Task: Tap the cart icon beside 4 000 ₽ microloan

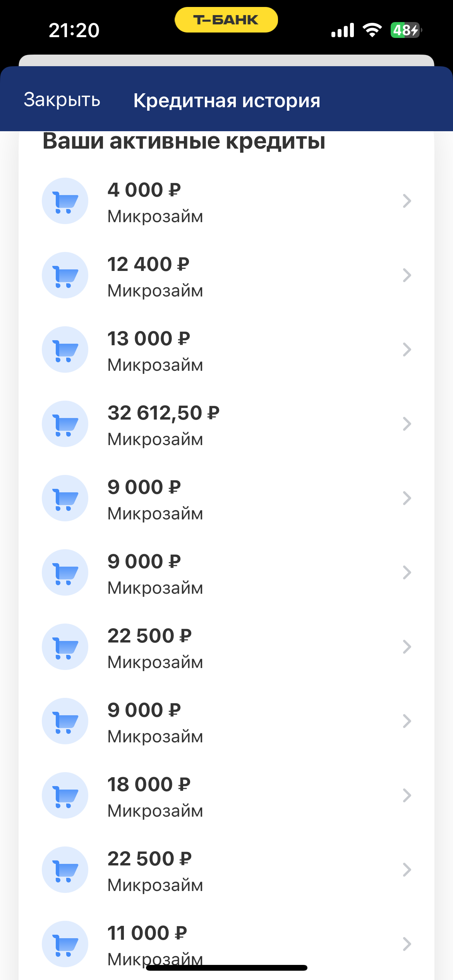Action: click(65, 201)
